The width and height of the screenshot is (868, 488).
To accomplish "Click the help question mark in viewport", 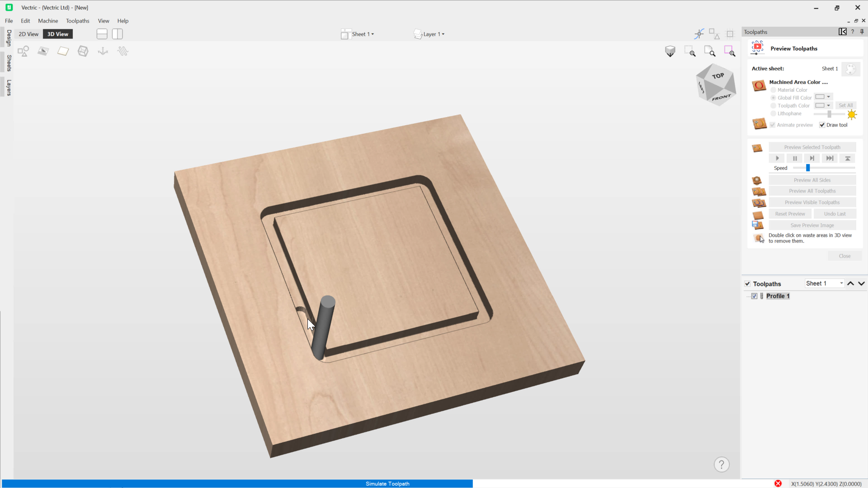I will (722, 465).
